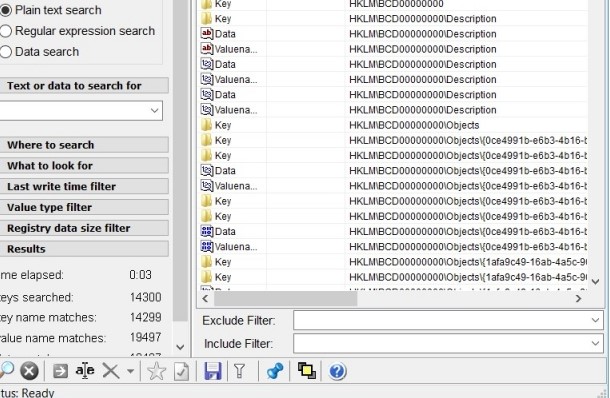
Task: Click the left panel scroll-down arrow
Action: pyautogui.click(x=180, y=347)
